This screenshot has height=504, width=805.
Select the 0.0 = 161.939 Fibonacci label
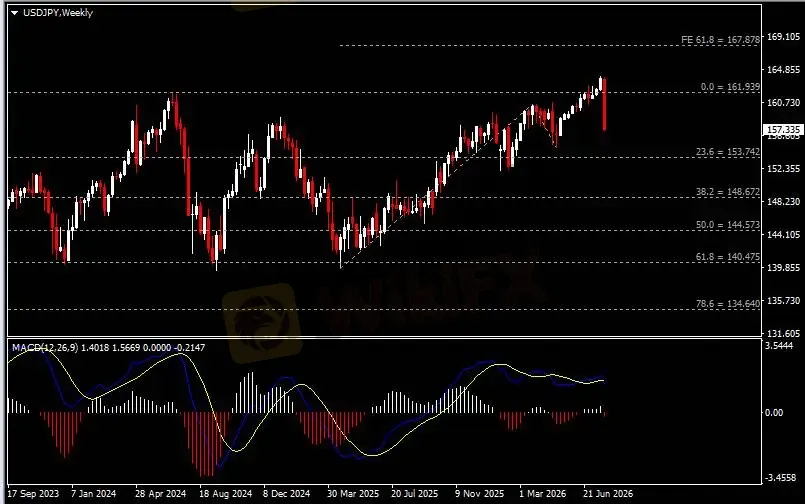click(x=730, y=87)
